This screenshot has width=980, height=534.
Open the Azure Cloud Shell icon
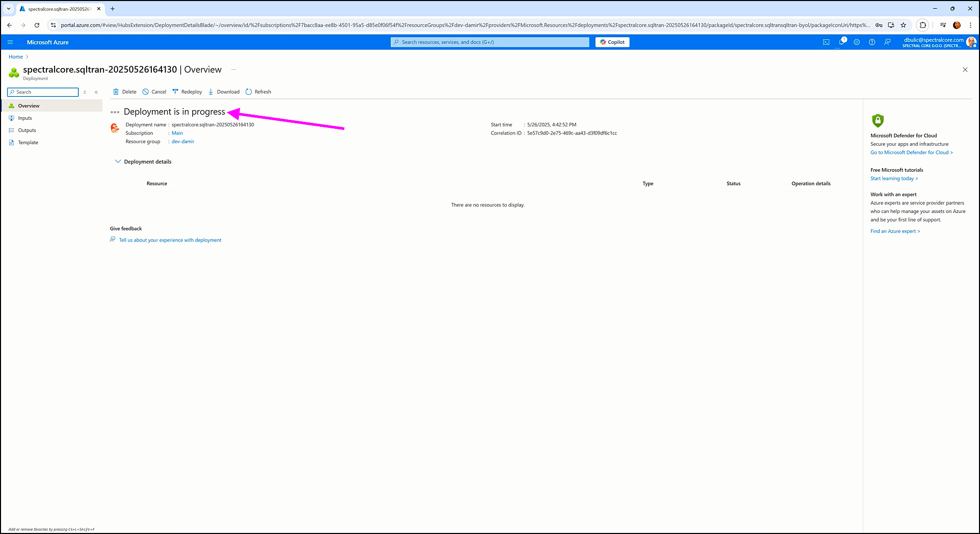point(826,42)
